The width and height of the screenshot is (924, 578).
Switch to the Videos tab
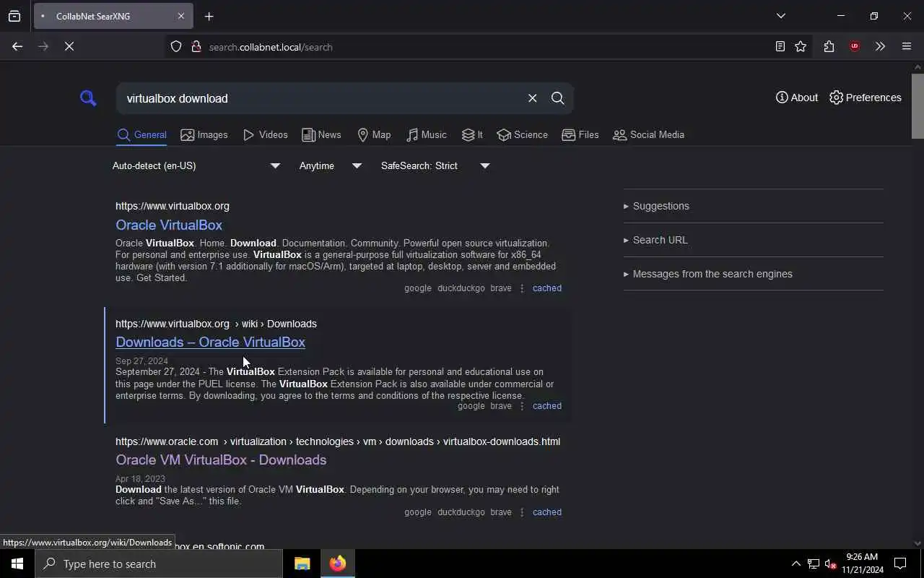coord(266,134)
